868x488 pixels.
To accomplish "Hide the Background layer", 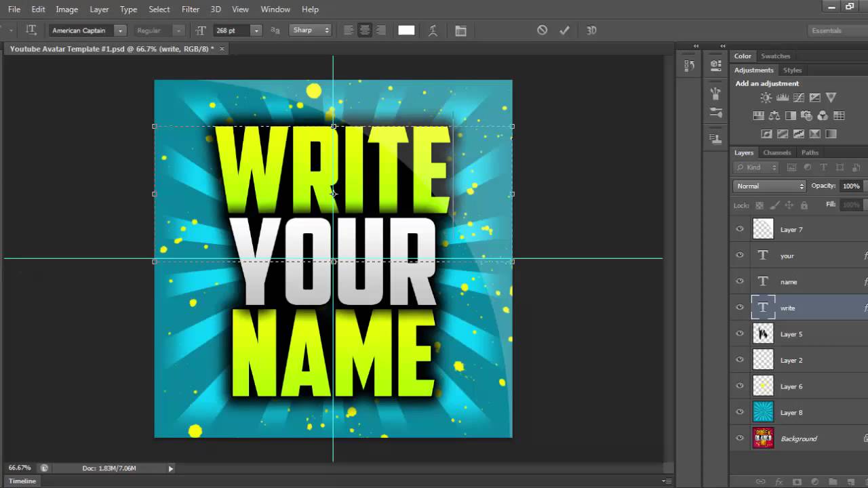I will (740, 439).
